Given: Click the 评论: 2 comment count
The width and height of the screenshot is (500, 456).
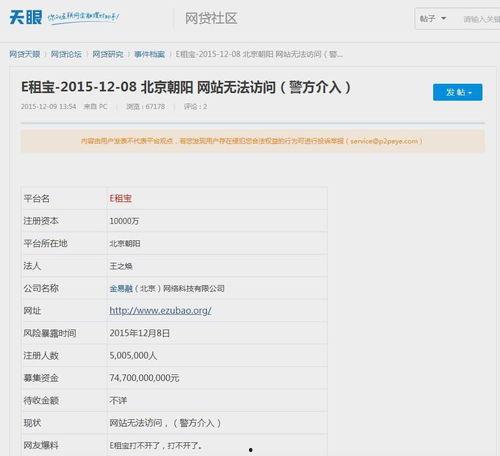Looking at the screenshot, I should pos(195,107).
